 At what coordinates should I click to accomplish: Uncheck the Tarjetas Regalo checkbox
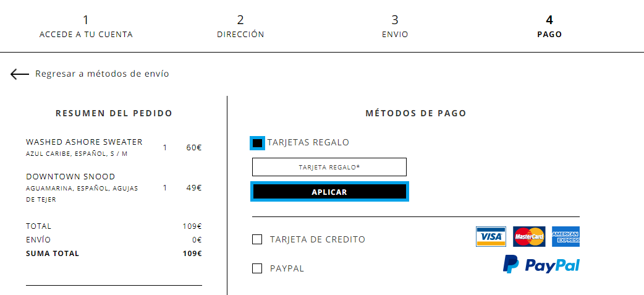258,143
